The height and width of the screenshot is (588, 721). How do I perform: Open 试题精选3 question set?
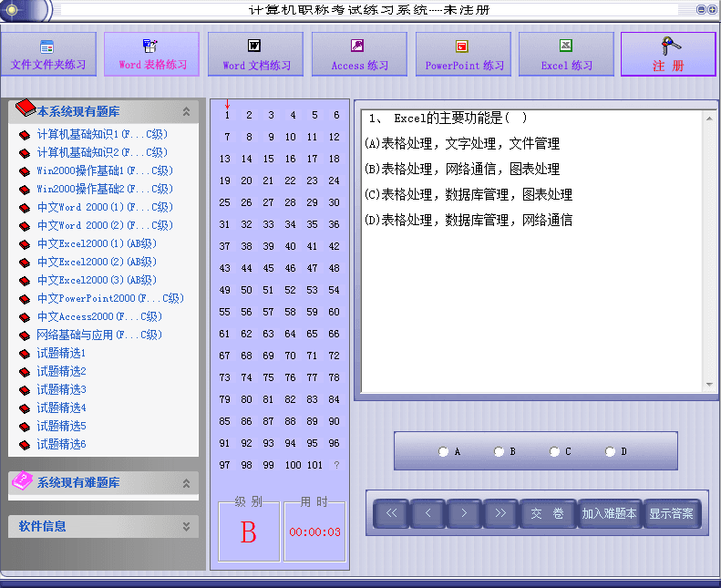(61, 389)
